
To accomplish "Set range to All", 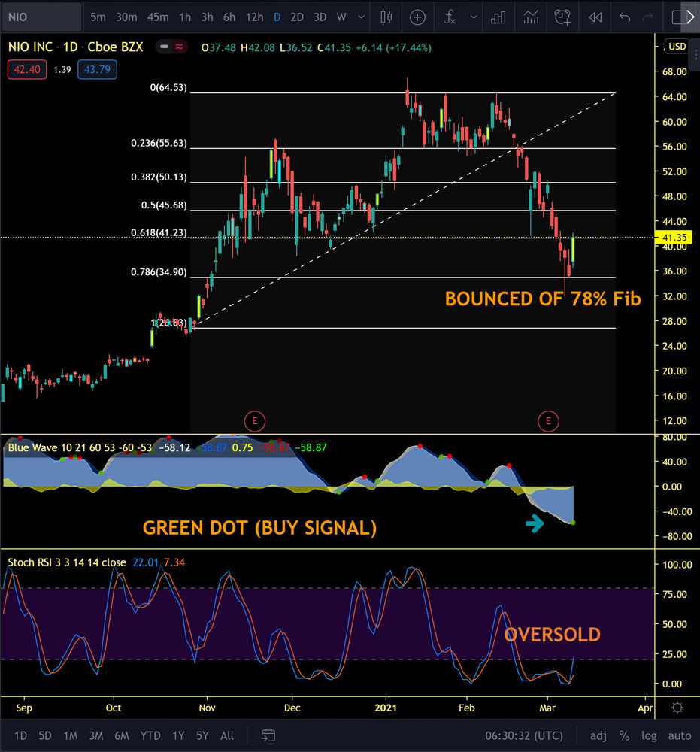I will [x=227, y=735].
